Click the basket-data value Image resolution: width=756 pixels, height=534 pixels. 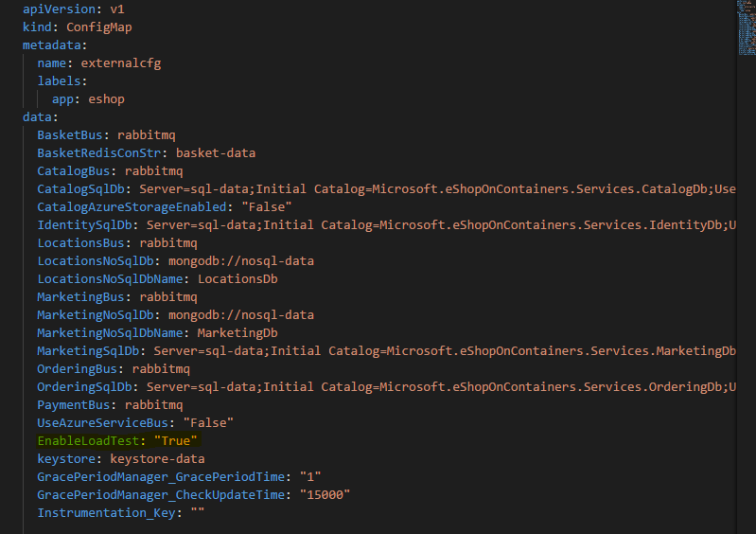tap(216, 153)
